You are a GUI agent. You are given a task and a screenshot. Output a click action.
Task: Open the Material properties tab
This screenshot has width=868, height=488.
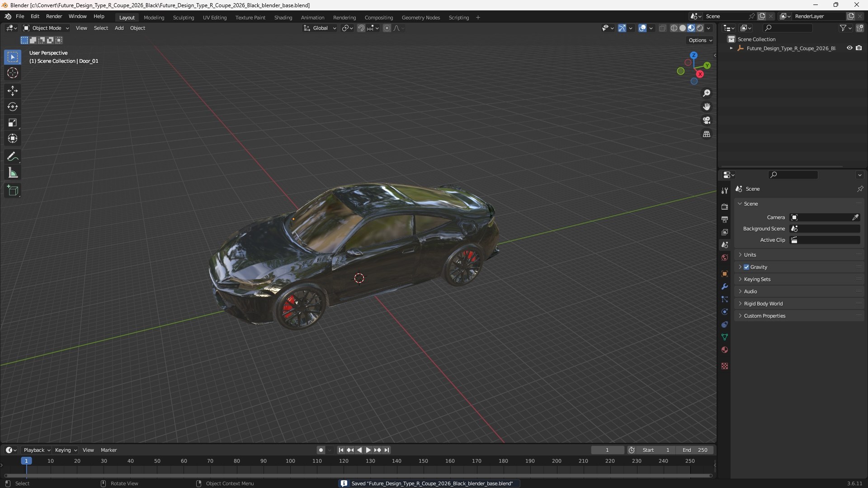coord(725,350)
